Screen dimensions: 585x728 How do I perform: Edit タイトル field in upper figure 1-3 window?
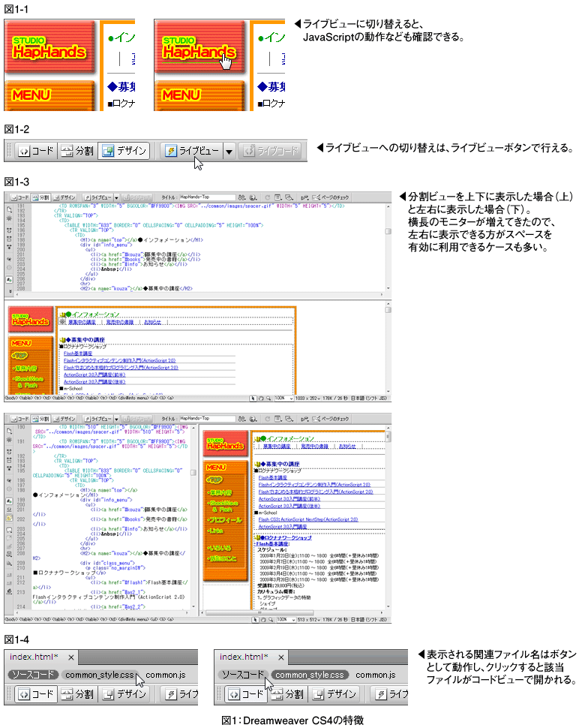coord(207,197)
